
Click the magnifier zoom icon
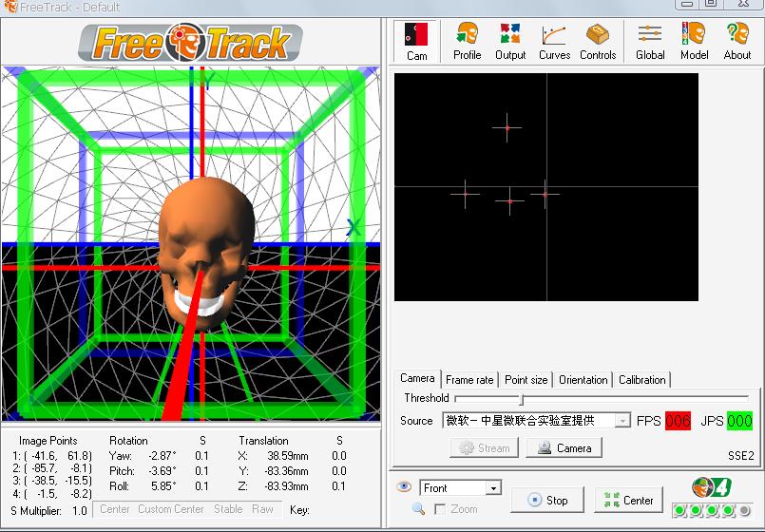pos(418,509)
